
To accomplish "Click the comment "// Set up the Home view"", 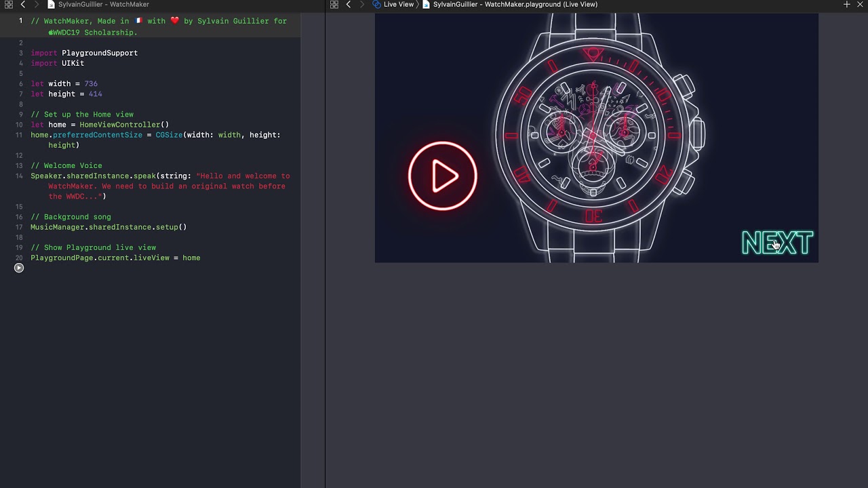I will pos(82,115).
